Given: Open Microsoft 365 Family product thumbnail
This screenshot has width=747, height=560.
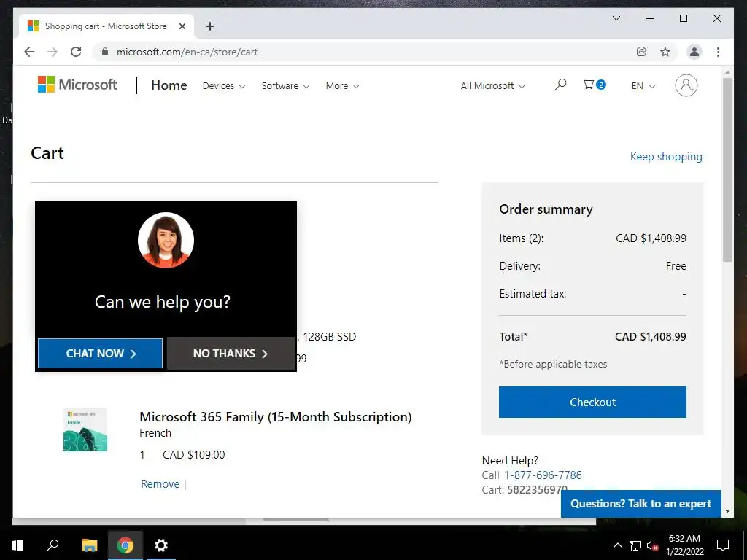Looking at the screenshot, I should coord(85,429).
